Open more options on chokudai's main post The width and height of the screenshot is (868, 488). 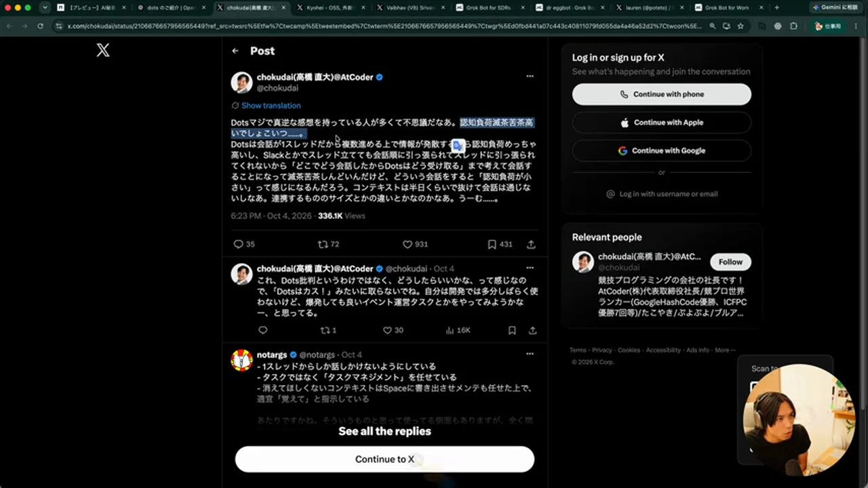click(530, 76)
